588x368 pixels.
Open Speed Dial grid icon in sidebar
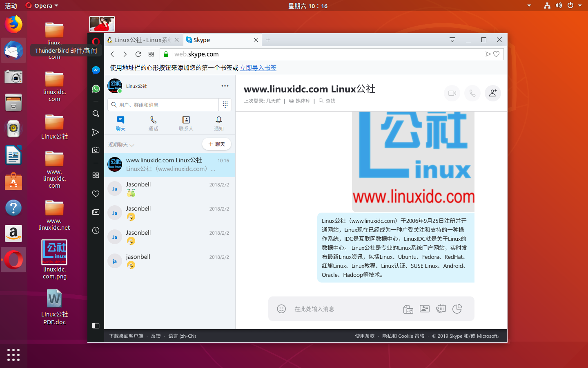click(x=96, y=175)
